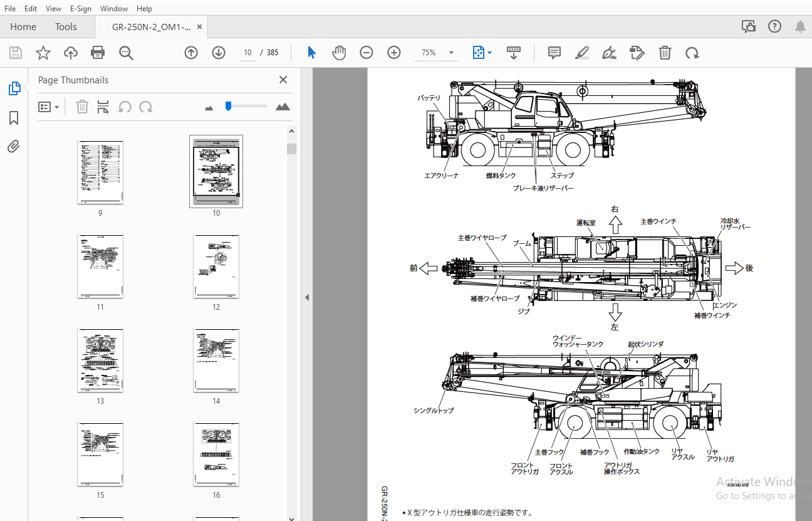Click the thumbnails print pages icon
The image size is (812, 521).
[103, 107]
